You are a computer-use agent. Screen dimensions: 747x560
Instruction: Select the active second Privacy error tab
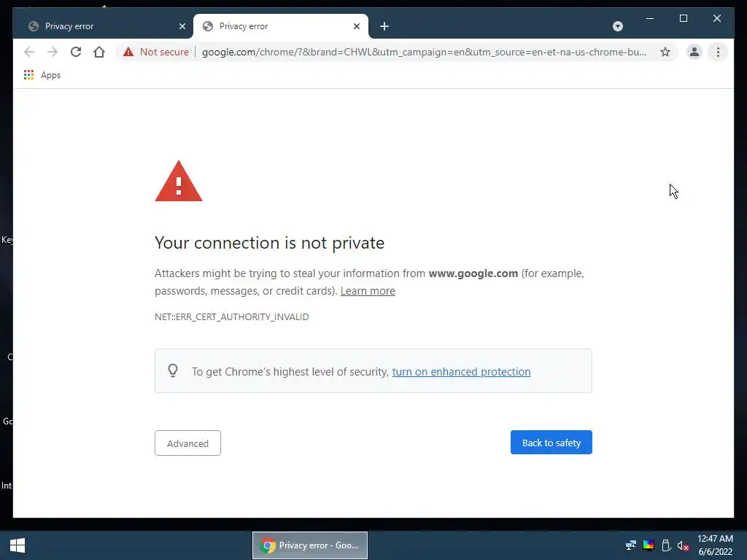[x=280, y=26]
